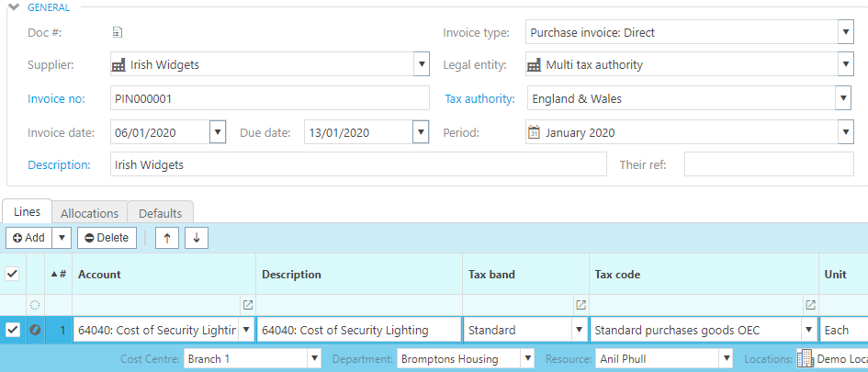Click the Description column filter box

click(x=359, y=304)
